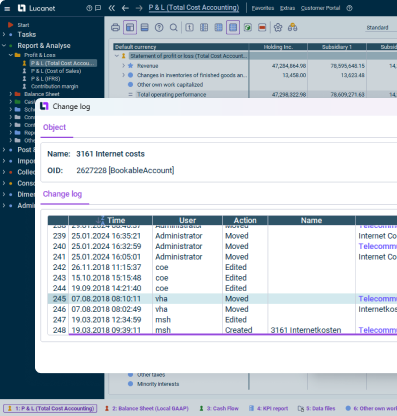This screenshot has width=397, height=416.
Task: Click the search magnifier toolbar icon
Action: [x=174, y=27]
